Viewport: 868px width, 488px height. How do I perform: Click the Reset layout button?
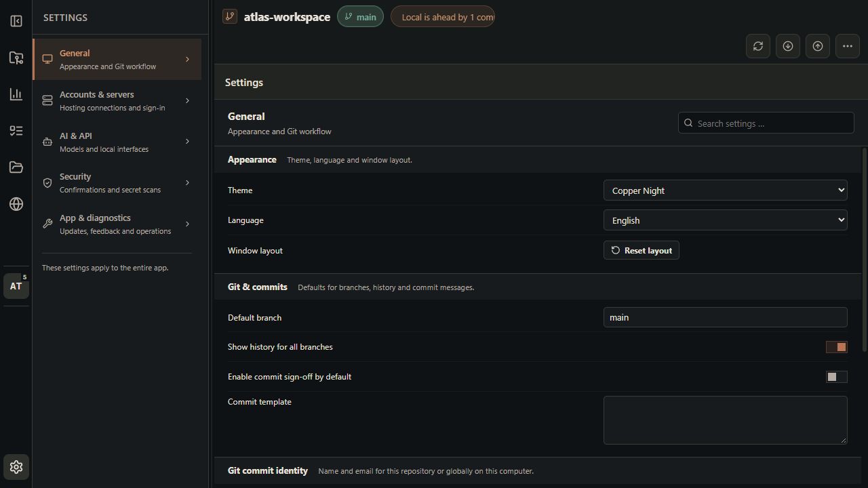(642, 250)
